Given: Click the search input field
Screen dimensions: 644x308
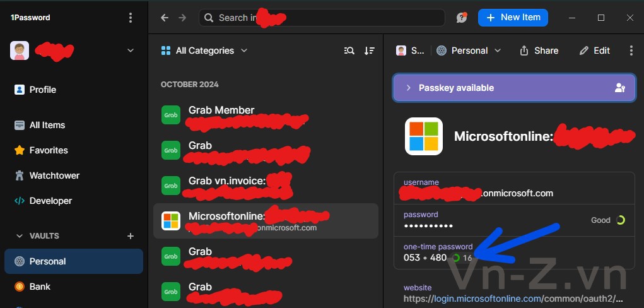Looking at the screenshot, I should point(322,18).
